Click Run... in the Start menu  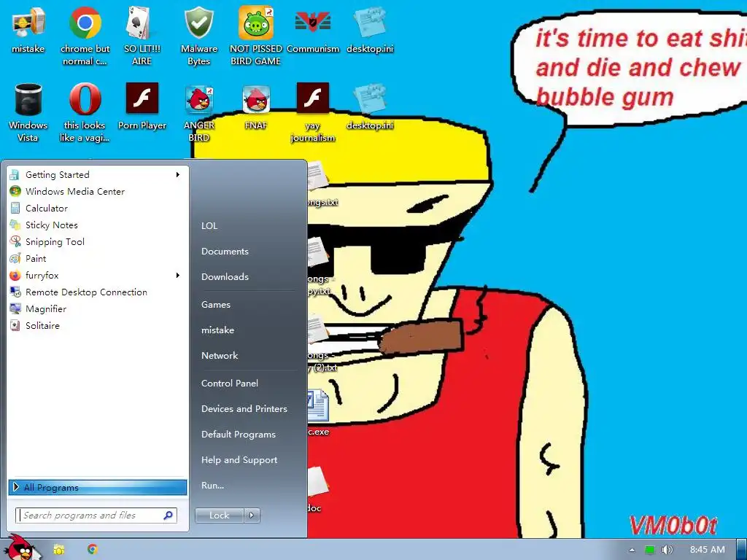coord(212,486)
